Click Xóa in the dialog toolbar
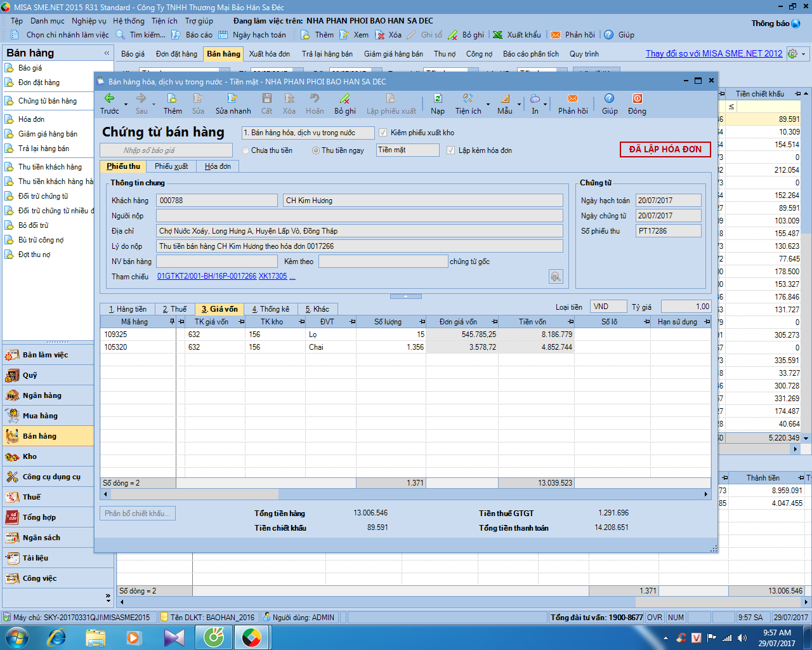Viewport: 812px width, 650px height. tap(289, 103)
